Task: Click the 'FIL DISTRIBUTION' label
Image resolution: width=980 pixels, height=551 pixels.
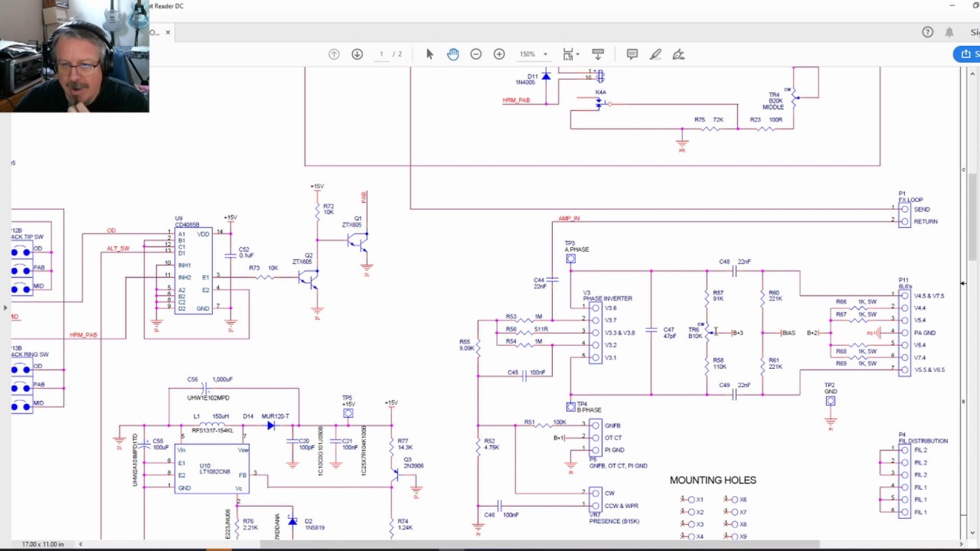Action: (923, 441)
